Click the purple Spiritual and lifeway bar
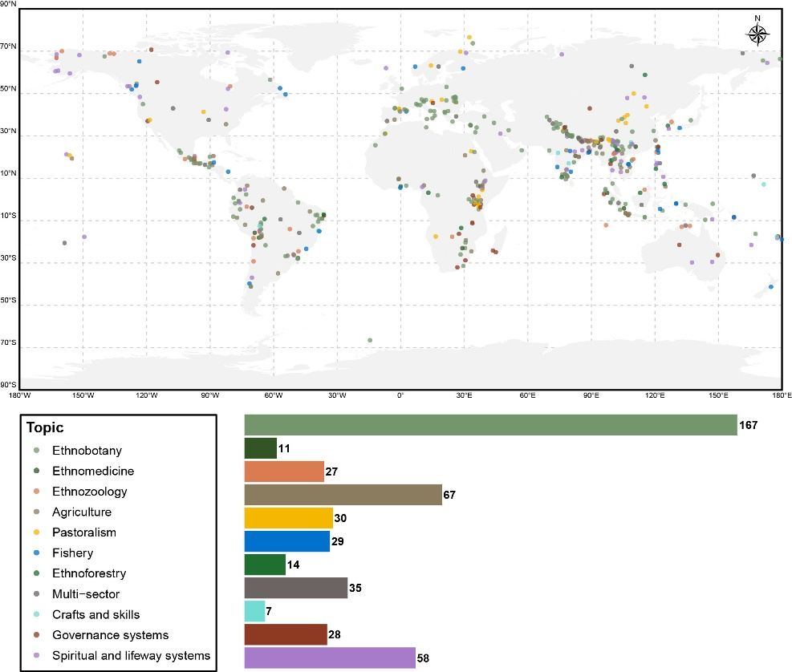Image resolution: width=792 pixels, height=672 pixels. [329, 658]
